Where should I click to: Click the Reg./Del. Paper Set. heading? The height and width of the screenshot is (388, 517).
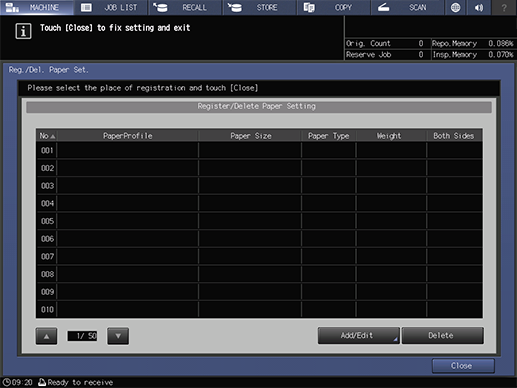[49, 70]
